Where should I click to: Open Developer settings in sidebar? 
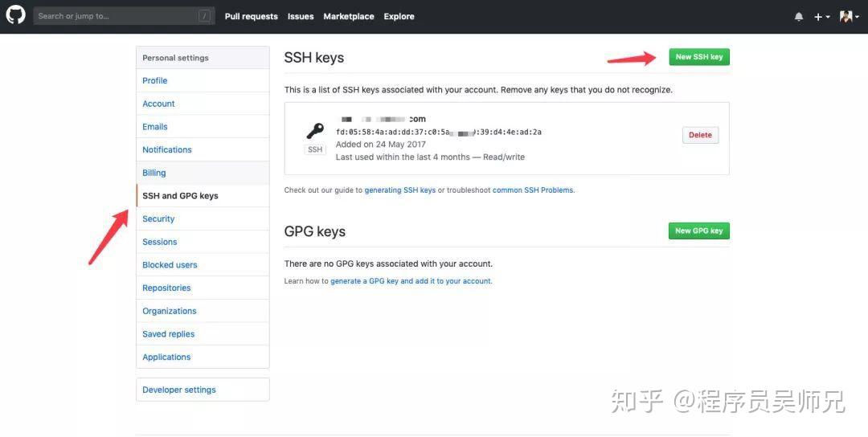click(x=179, y=390)
